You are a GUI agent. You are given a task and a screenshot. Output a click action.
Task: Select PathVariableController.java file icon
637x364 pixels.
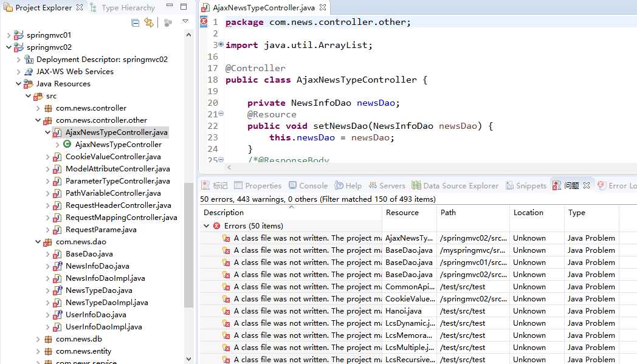[57, 193]
